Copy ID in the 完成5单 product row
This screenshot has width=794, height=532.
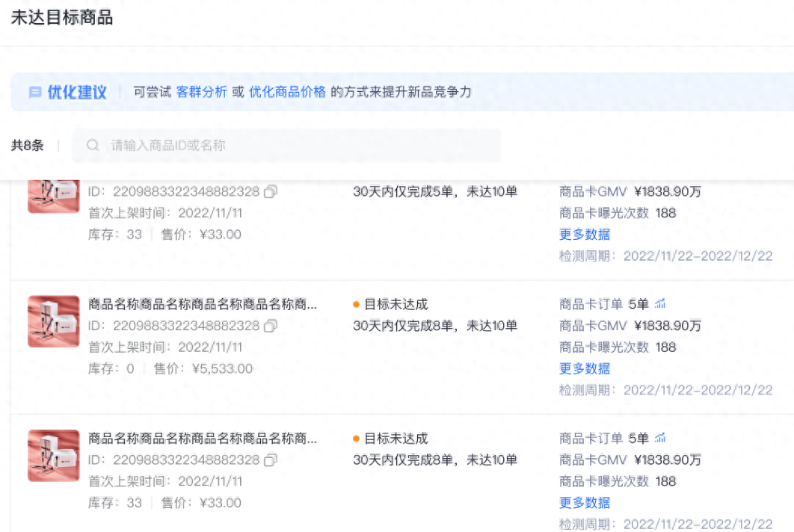click(271, 192)
